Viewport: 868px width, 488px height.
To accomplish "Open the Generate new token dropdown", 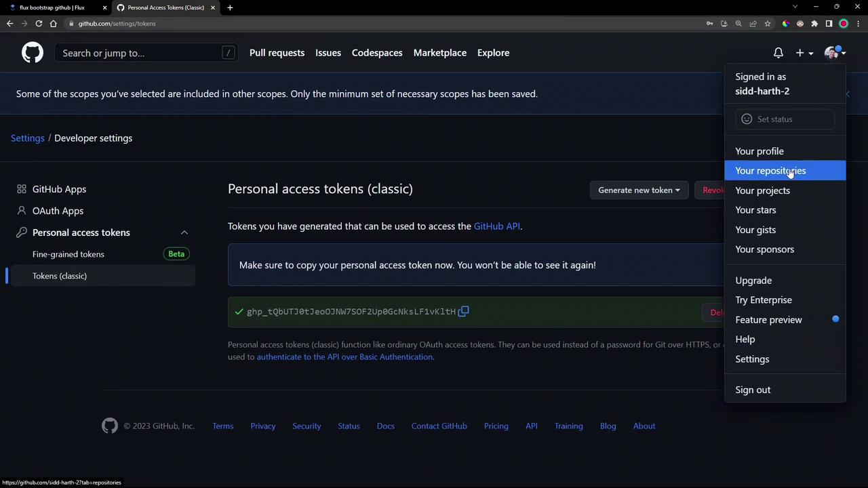I will (x=639, y=190).
